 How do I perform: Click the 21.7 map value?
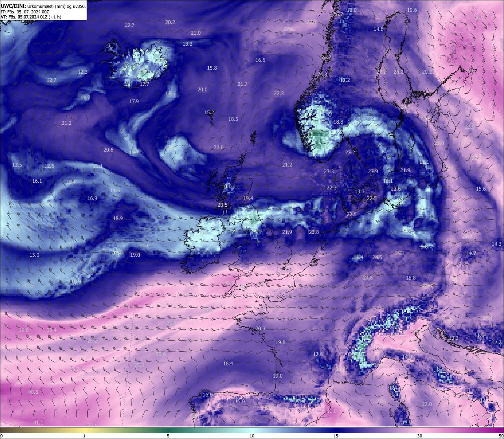tap(243, 84)
